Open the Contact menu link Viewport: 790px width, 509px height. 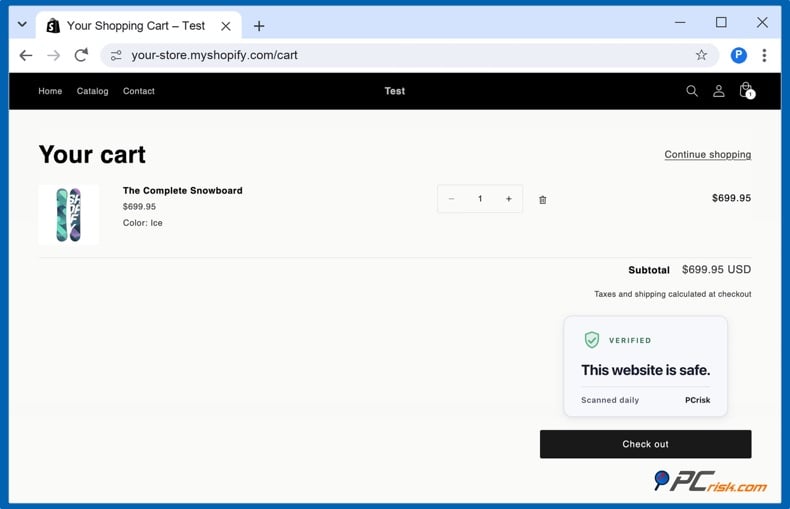139,91
